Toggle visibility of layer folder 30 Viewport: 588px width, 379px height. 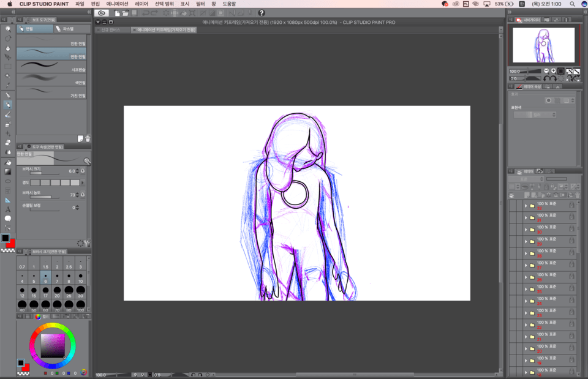tap(512, 229)
